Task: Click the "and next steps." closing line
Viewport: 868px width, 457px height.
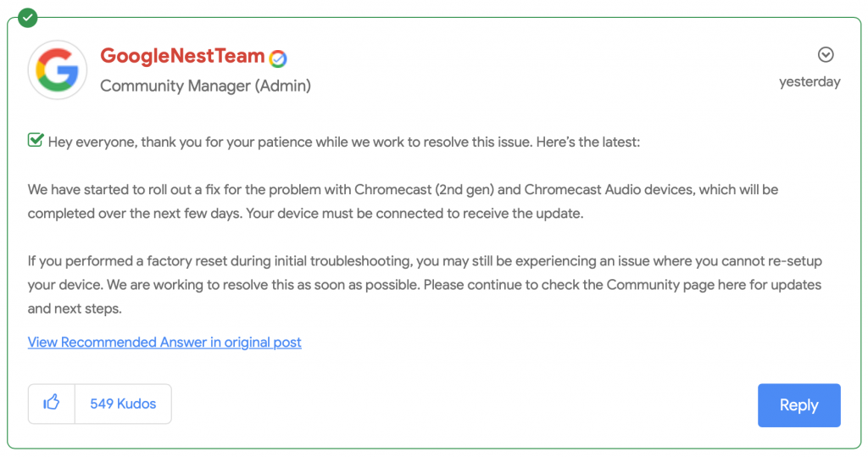Action: tap(75, 309)
